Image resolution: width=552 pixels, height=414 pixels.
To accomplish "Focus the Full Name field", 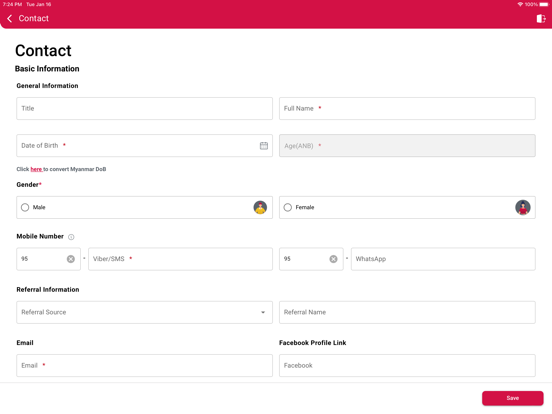I will (407, 108).
